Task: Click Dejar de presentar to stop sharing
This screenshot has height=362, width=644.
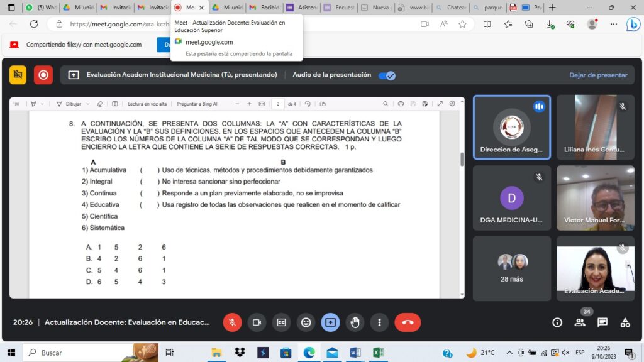Action: (x=598, y=75)
